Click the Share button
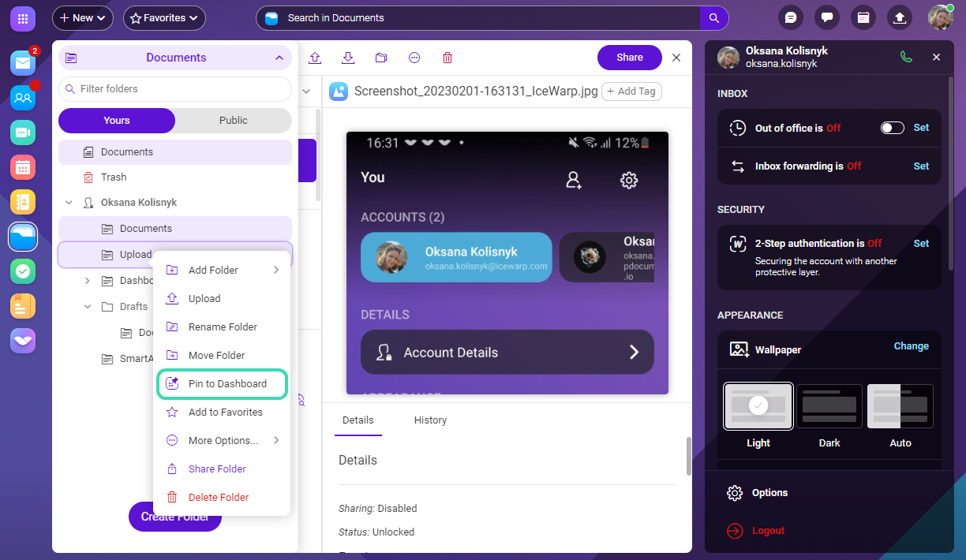This screenshot has height=560, width=966. point(629,58)
